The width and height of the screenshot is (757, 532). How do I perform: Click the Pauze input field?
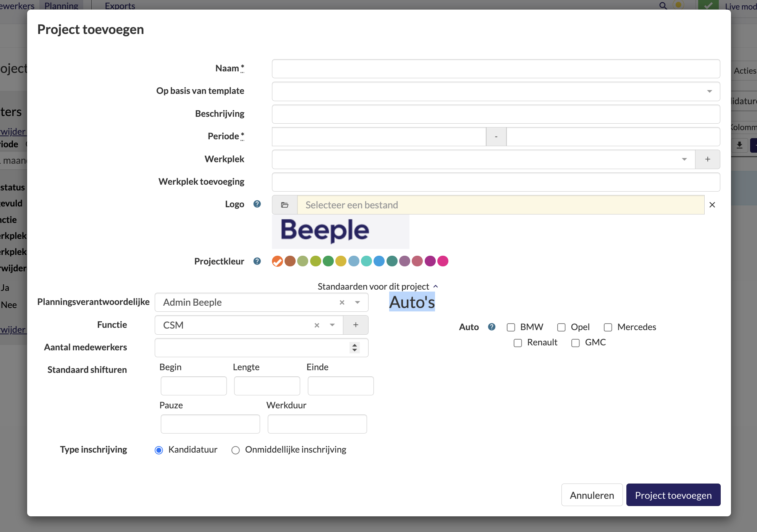point(210,424)
